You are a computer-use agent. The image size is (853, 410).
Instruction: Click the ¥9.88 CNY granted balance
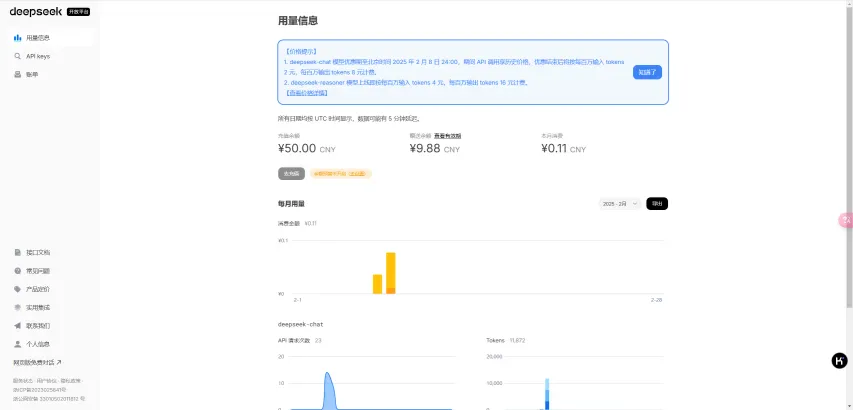[435, 148]
